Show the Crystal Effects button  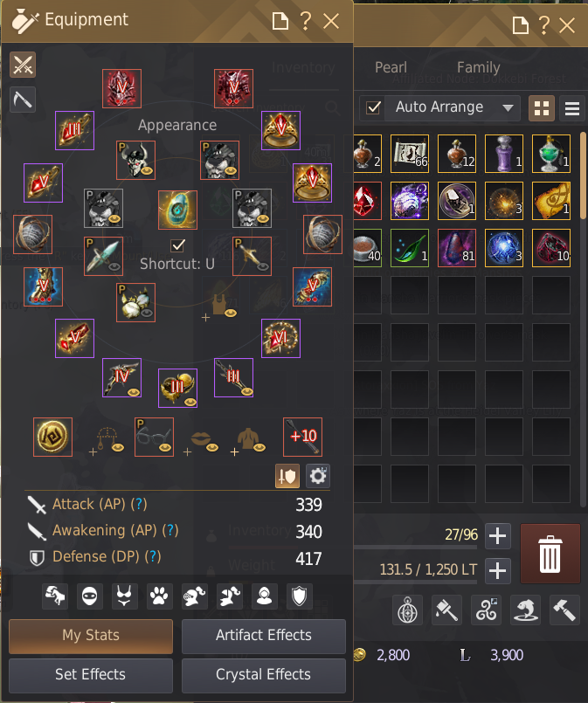point(264,675)
